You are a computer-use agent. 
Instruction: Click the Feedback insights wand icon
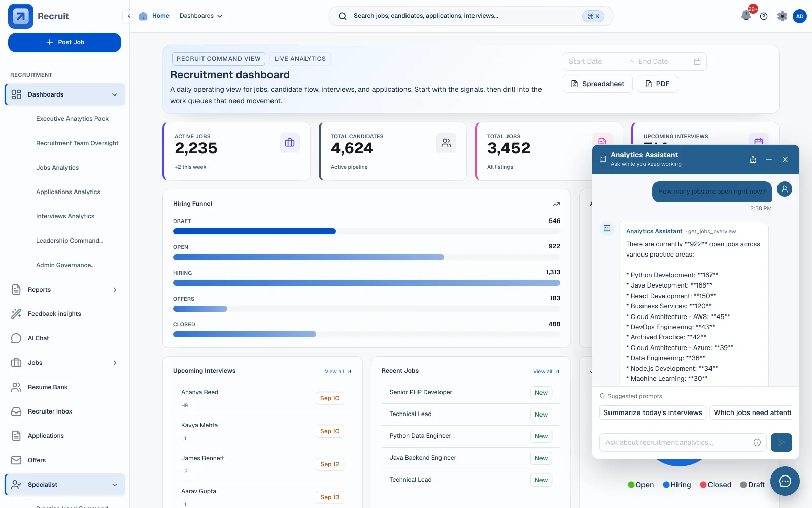[16, 314]
